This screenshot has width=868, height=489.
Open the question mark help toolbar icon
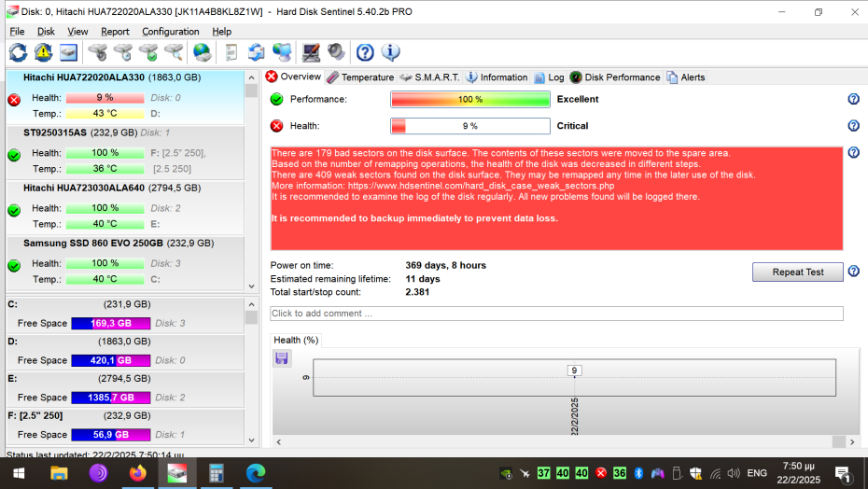point(365,52)
